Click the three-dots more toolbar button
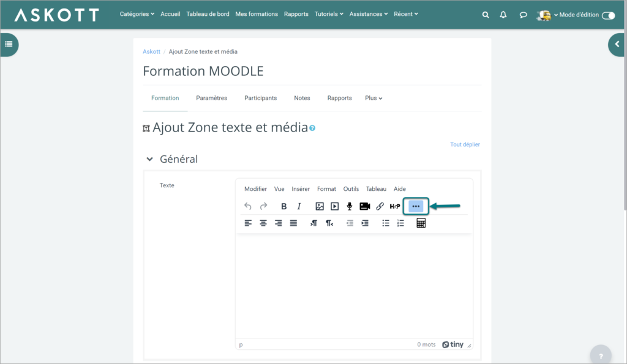This screenshot has height=364, width=627. coord(416,206)
